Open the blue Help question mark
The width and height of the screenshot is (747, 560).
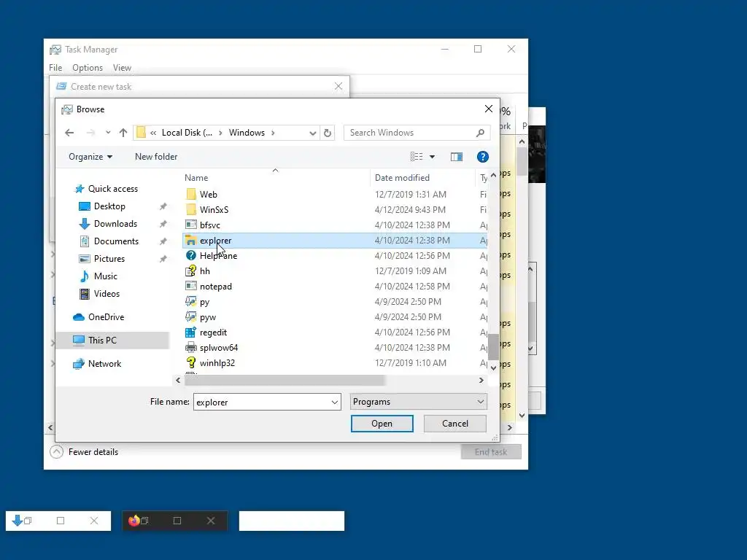tap(483, 157)
